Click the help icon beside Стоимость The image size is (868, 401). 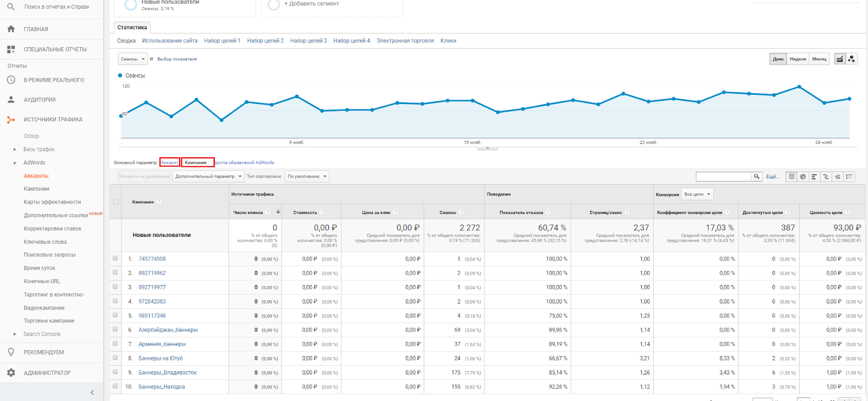coord(322,212)
